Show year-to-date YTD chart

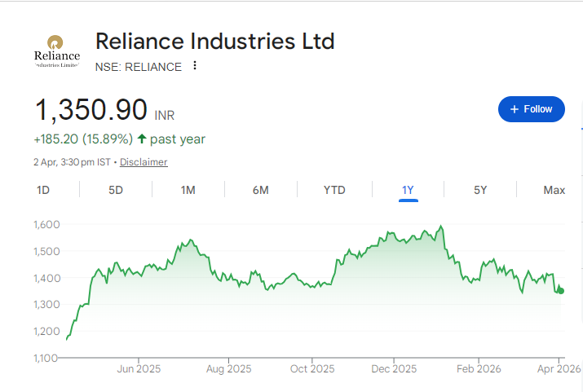[334, 190]
